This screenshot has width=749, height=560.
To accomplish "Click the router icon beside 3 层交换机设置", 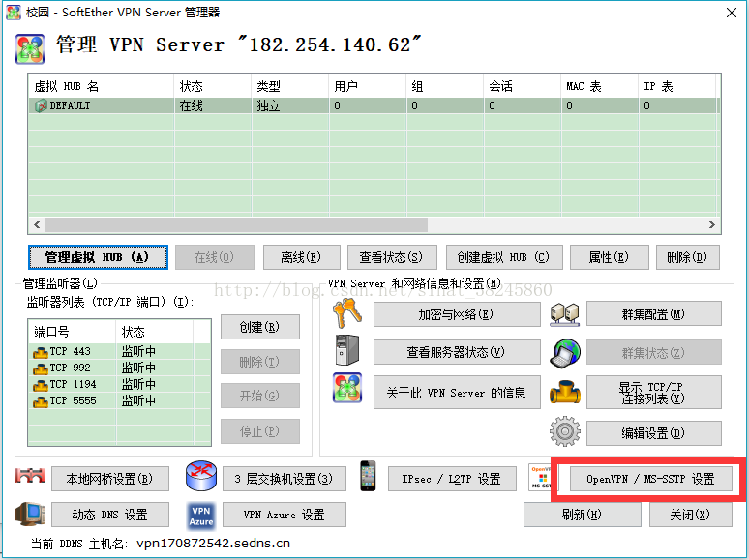I will 200,477.
